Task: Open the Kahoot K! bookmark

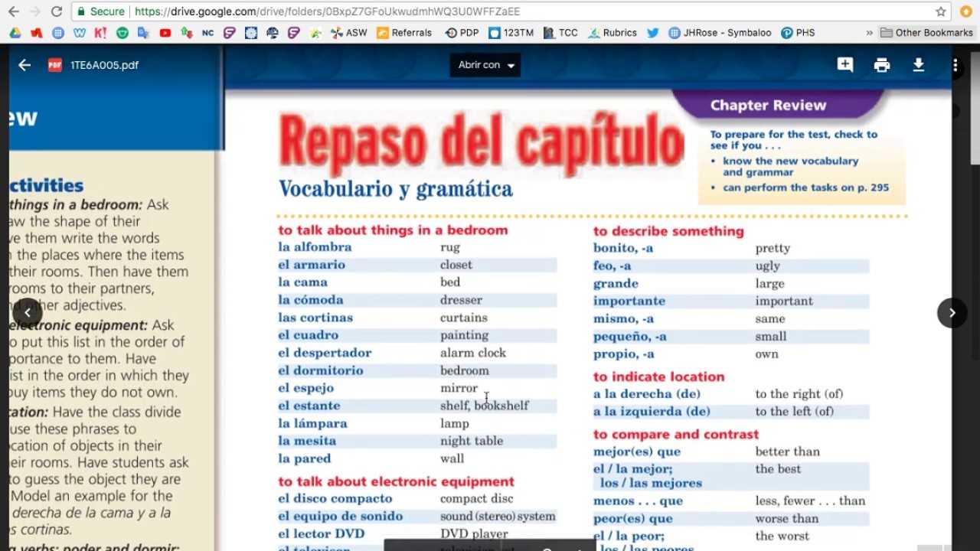Action: click(x=100, y=33)
